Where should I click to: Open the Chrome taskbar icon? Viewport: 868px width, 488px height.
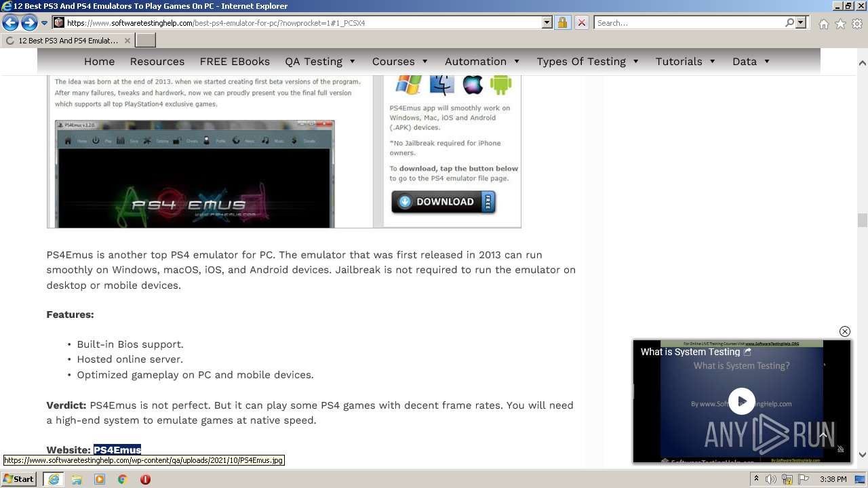(123, 479)
